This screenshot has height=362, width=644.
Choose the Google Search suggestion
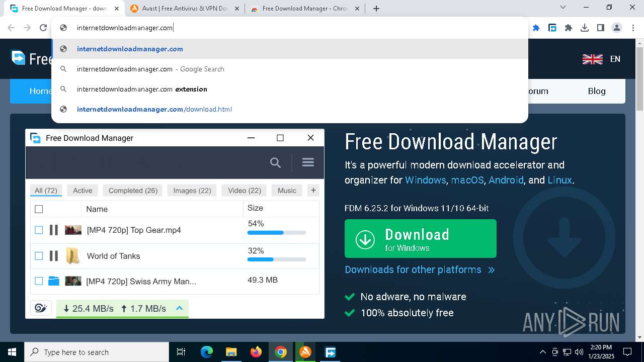(290, 69)
